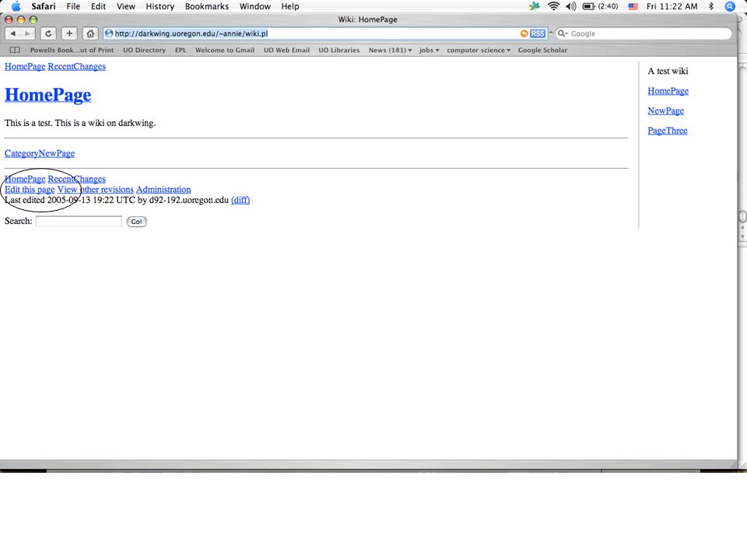747x560 pixels.
Task: Open the volume control in menu bar
Action: coord(570,6)
